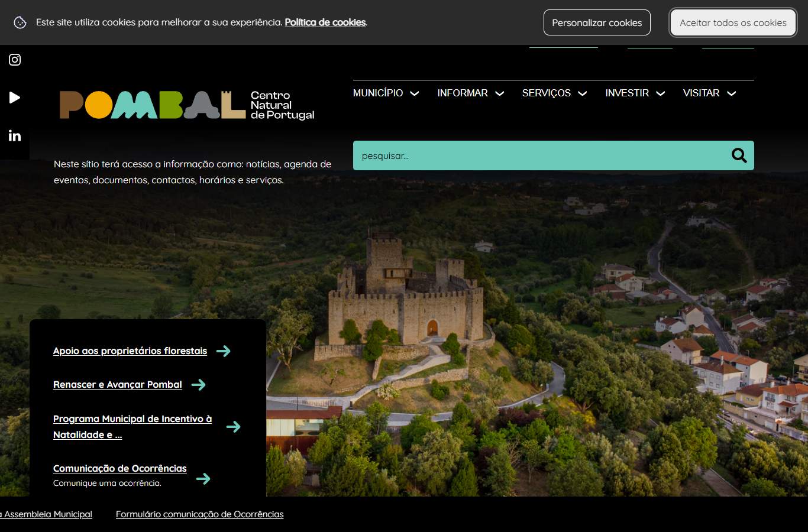Image resolution: width=808 pixels, height=532 pixels.
Task: Open Formulário comunicação de Ocorrências link
Action: (x=200, y=514)
